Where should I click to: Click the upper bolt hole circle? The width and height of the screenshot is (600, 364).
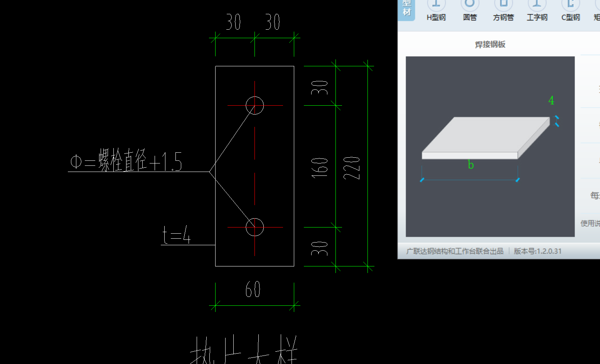point(254,105)
